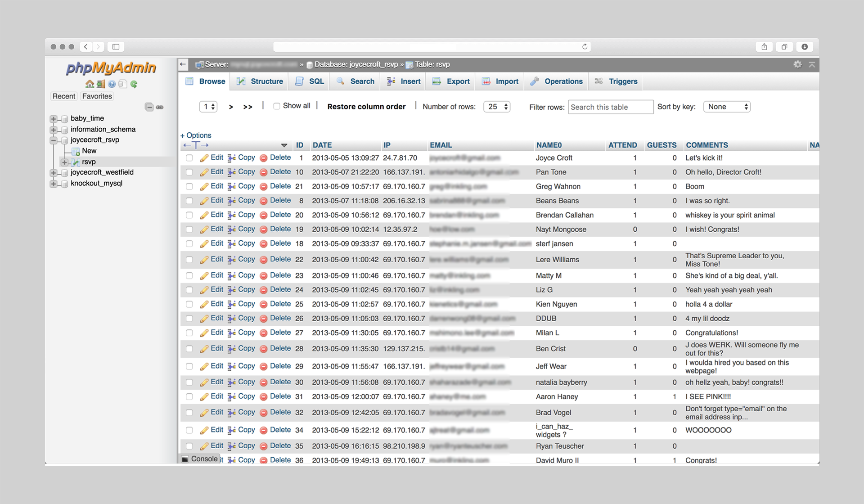864x504 pixels.
Task: Click the Favorites tables button
Action: (x=97, y=96)
